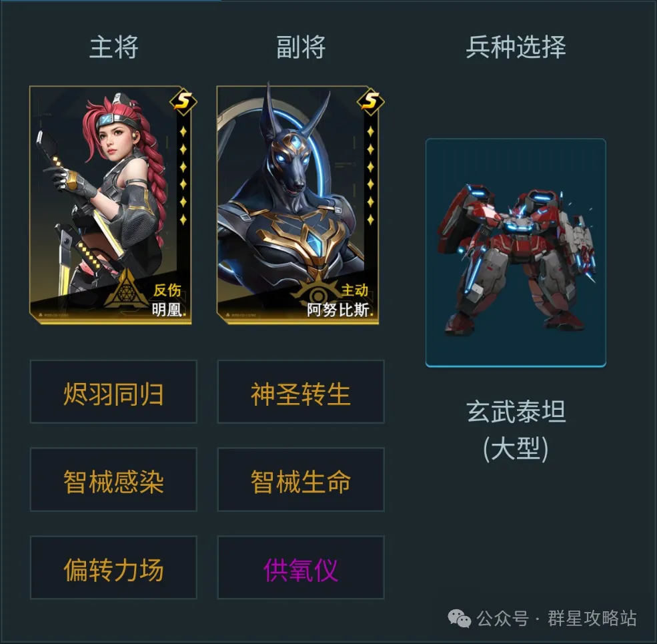Viewport: 657px width, 644px height.
Task: Select the 明凰 main commander card
Action: (111, 205)
